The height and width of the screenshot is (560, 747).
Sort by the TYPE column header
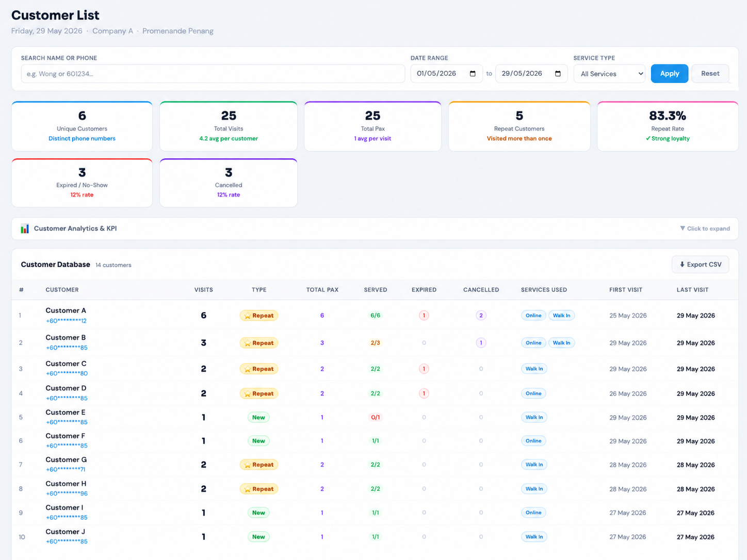pyautogui.click(x=259, y=290)
